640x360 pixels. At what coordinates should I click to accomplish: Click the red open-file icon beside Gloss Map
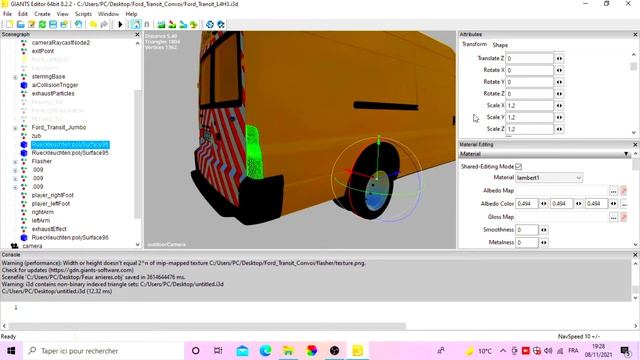click(624, 217)
